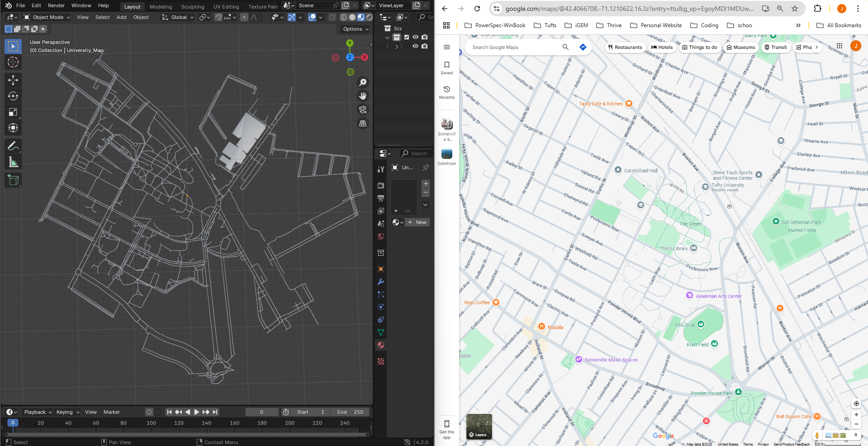Filter map by Restaurants chip

pos(625,47)
